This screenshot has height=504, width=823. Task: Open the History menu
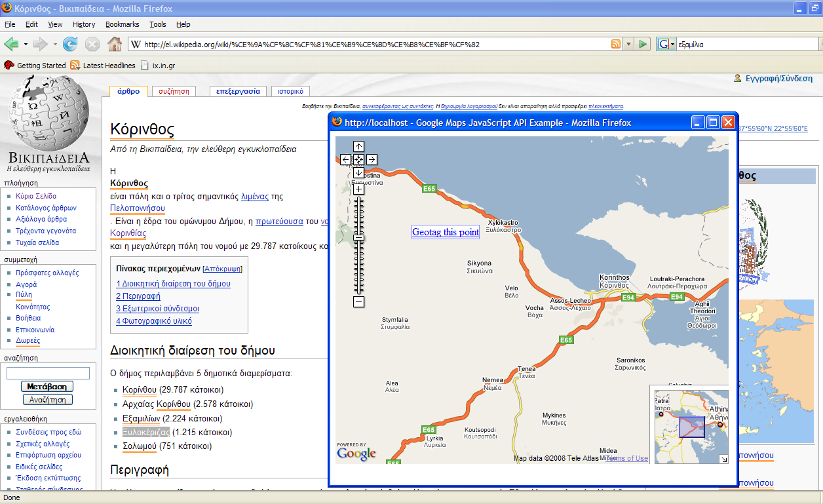point(84,24)
